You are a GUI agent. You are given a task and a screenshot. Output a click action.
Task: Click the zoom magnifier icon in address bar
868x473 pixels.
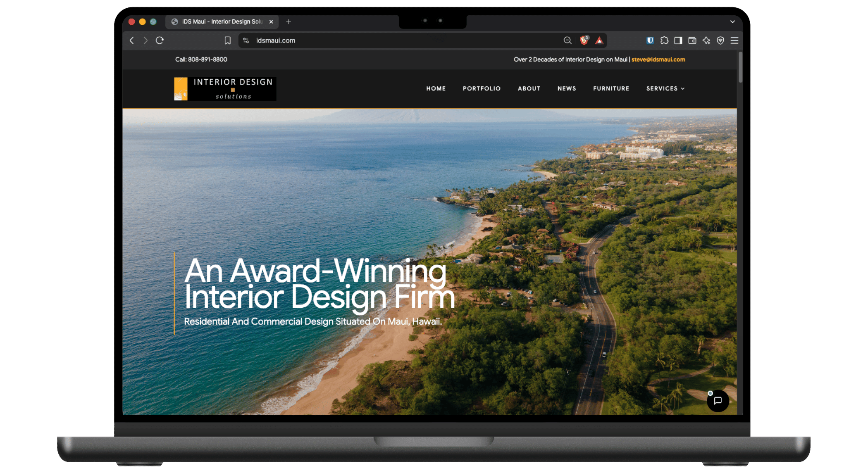568,40
